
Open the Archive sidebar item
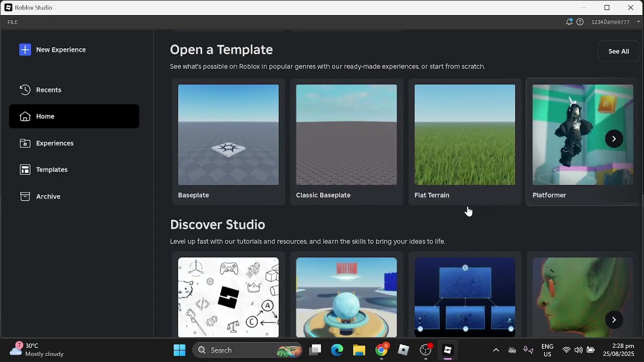(74, 196)
